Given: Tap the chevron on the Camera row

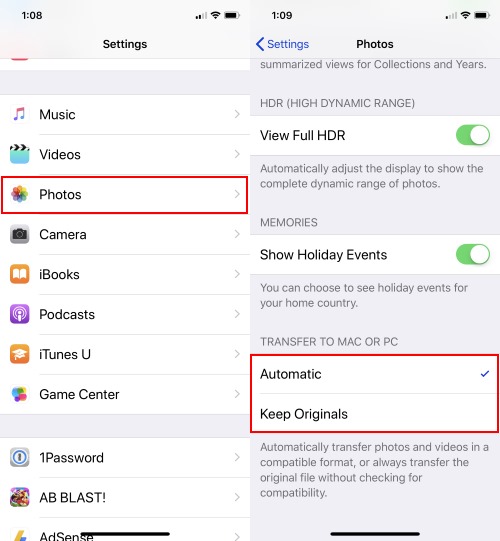Looking at the screenshot, I should pos(237,234).
